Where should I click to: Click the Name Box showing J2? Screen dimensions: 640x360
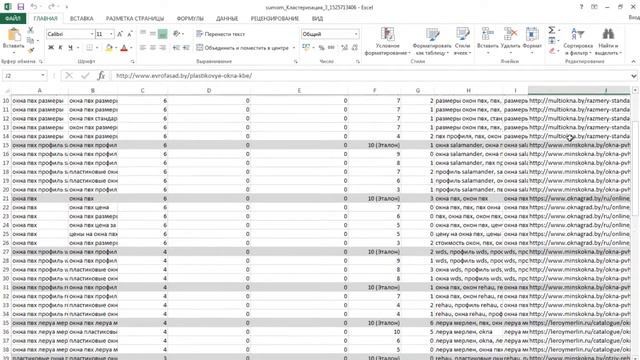pos(24,76)
